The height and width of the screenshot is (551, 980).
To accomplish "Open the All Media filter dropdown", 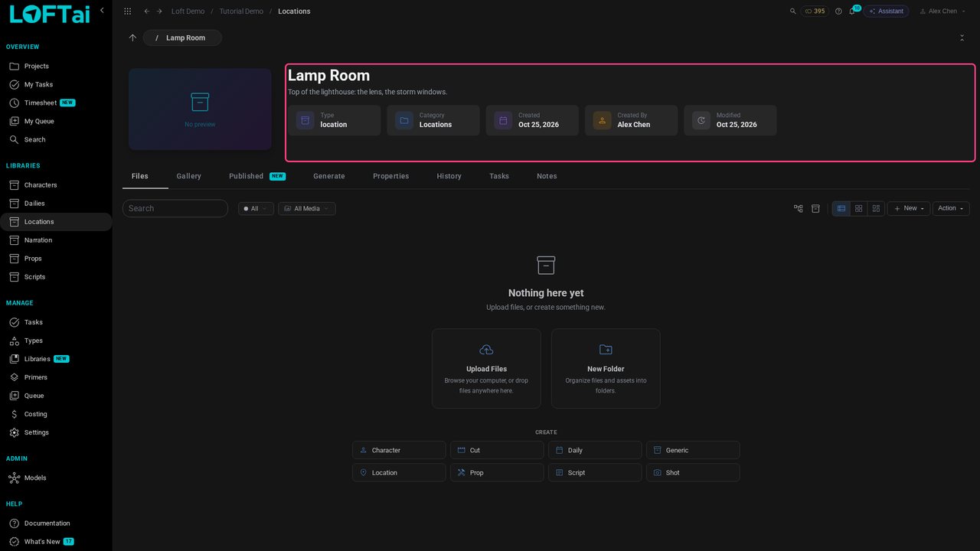I will pos(307,208).
